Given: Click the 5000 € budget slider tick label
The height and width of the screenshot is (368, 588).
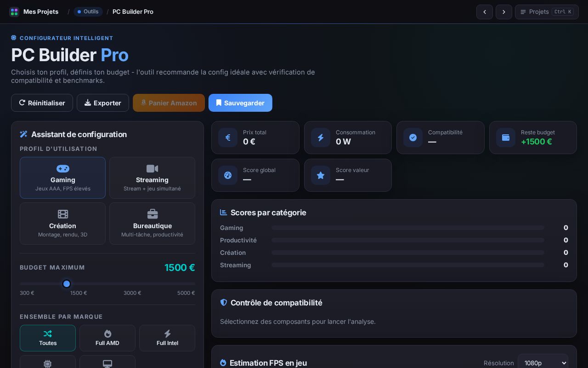Looking at the screenshot, I should [x=186, y=293].
